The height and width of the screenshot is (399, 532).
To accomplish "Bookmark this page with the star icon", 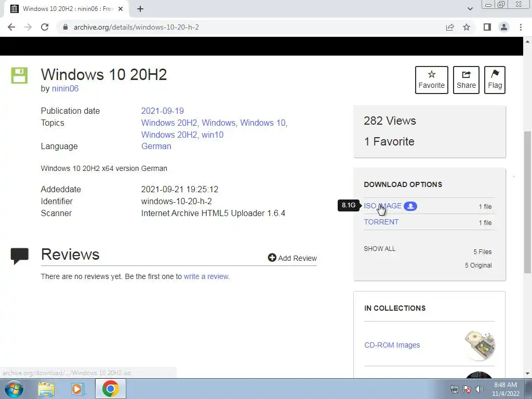I will click(467, 27).
